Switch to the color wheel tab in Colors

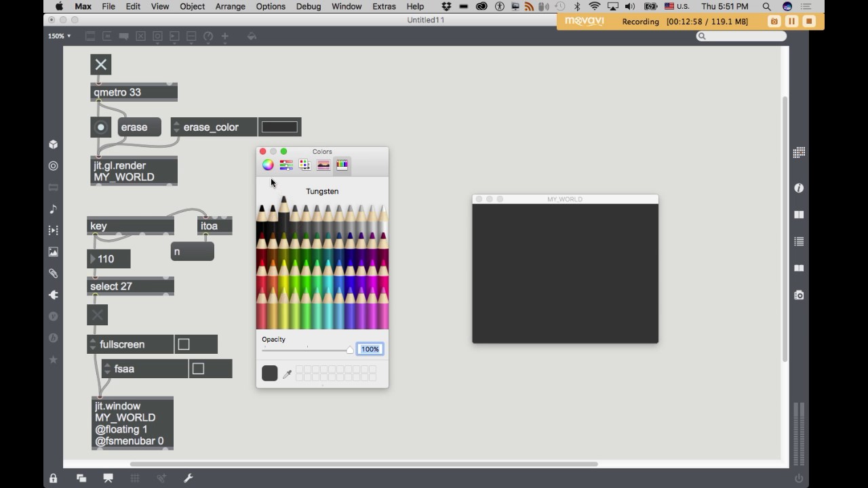[268, 165]
